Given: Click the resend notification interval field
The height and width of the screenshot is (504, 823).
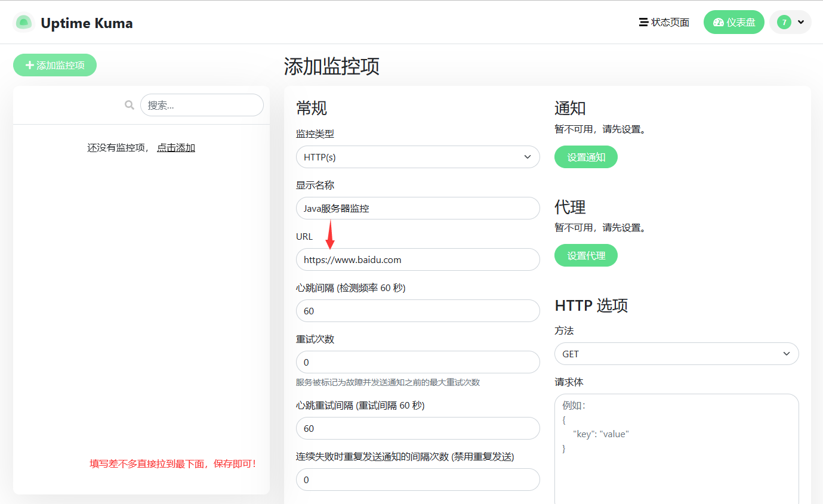Looking at the screenshot, I should [418, 480].
